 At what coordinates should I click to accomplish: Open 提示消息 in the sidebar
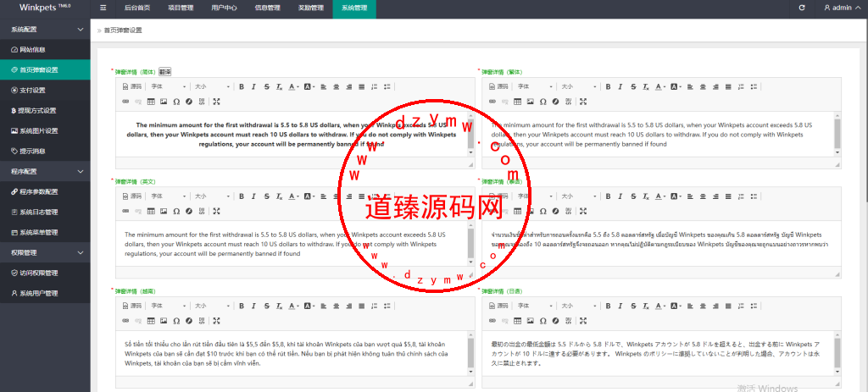pos(45,151)
